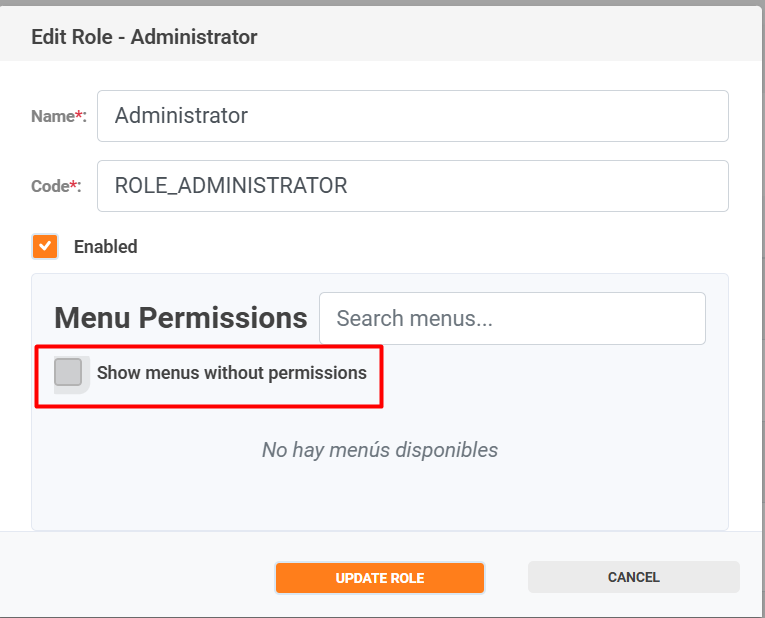Click the Code field containing ROLE_ADMINISTRATOR
765x618 pixels.
(x=412, y=186)
